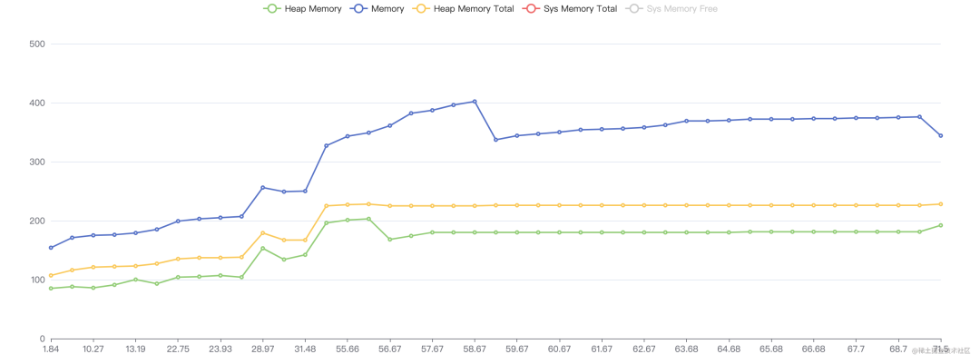The height and width of the screenshot is (364, 980).
Task: Click the x-axis label 55.66
Action: 348,349
